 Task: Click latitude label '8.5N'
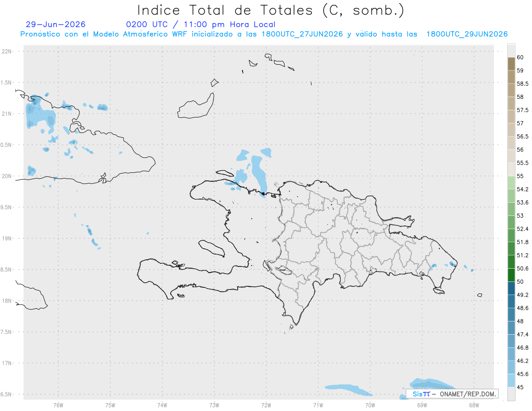click(7, 270)
